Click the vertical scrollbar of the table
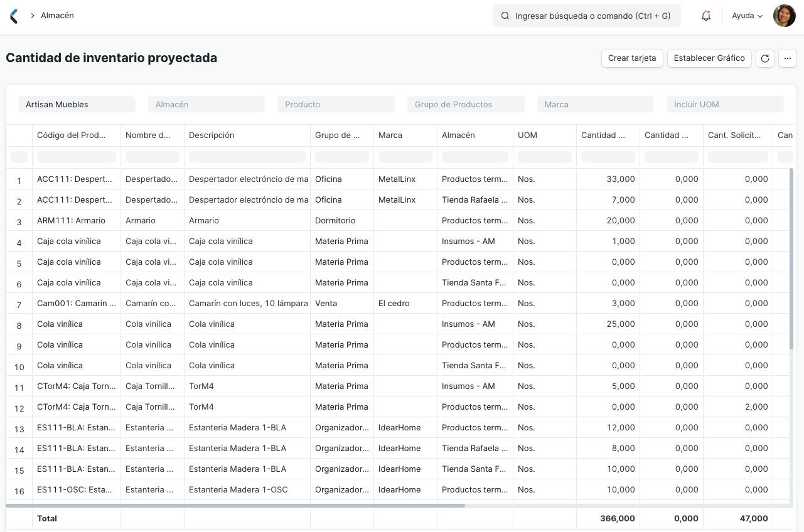 [x=793, y=258]
